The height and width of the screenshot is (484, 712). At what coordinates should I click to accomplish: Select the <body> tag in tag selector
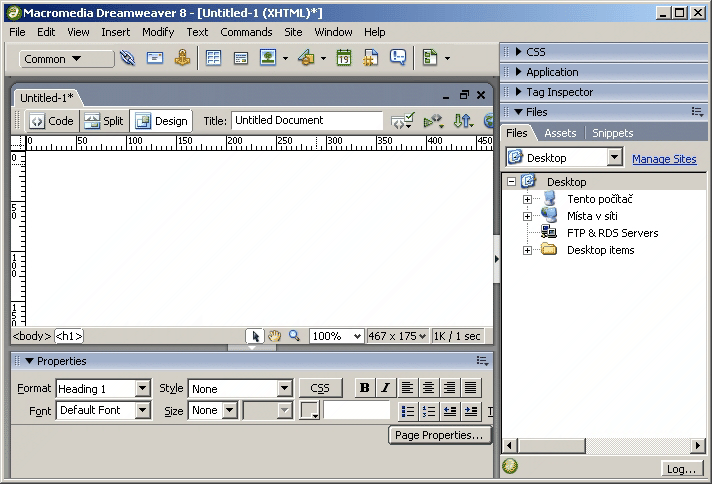click(x=32, y=336)
